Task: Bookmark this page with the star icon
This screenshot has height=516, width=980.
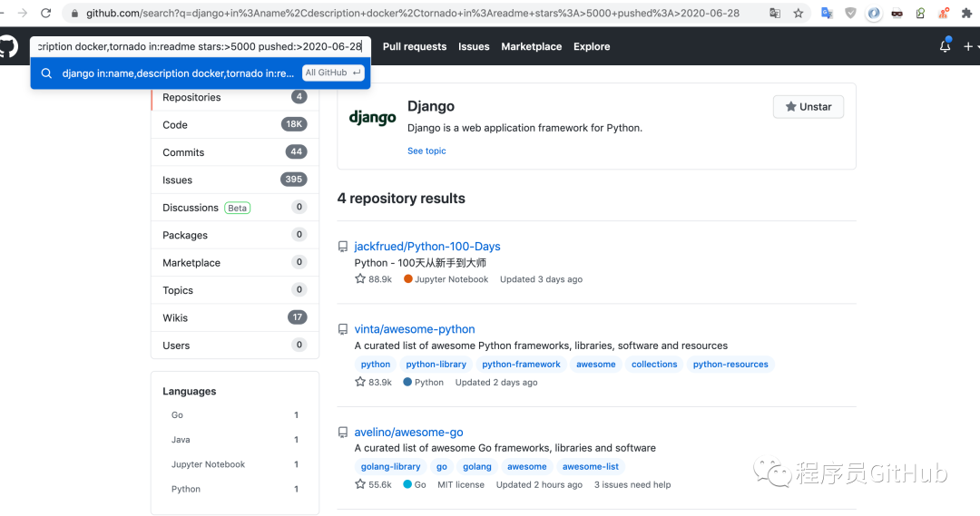Action: coord(799,14)
